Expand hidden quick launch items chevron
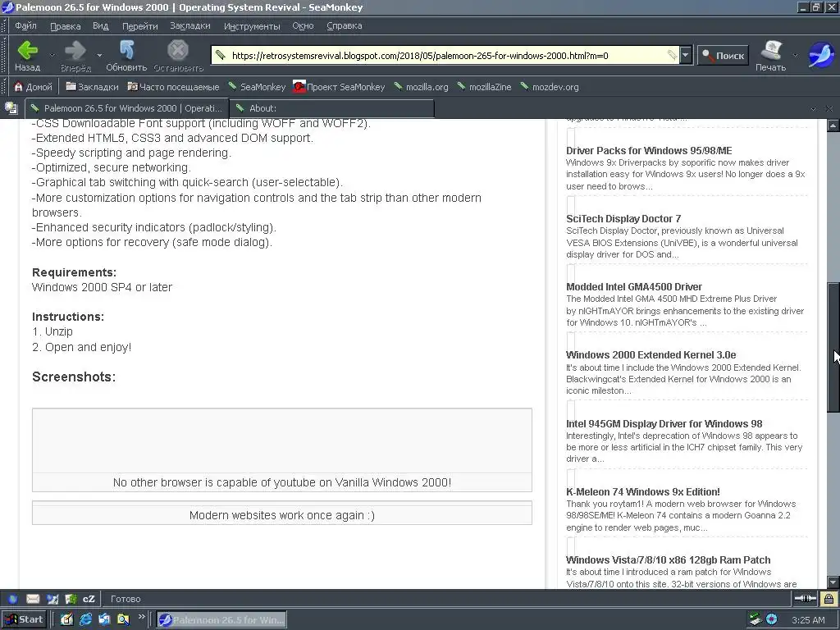This screenshot has height=630, width=840. pyautogui.click(x=141, y=617)
